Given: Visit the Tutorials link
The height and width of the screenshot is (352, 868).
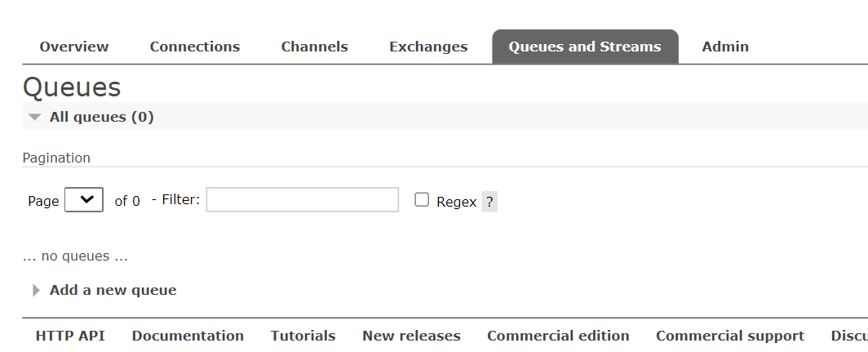Looking at the screenshot, I should (303, 336).
